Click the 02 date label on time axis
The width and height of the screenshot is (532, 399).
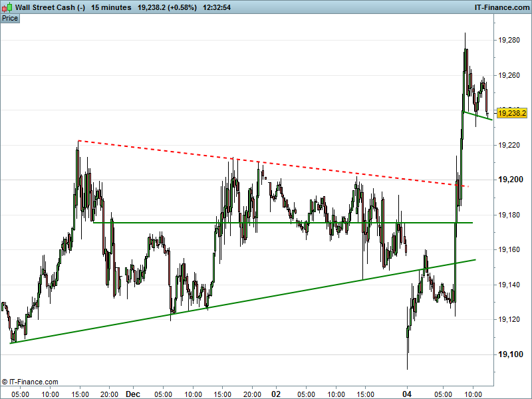[276, 394]
